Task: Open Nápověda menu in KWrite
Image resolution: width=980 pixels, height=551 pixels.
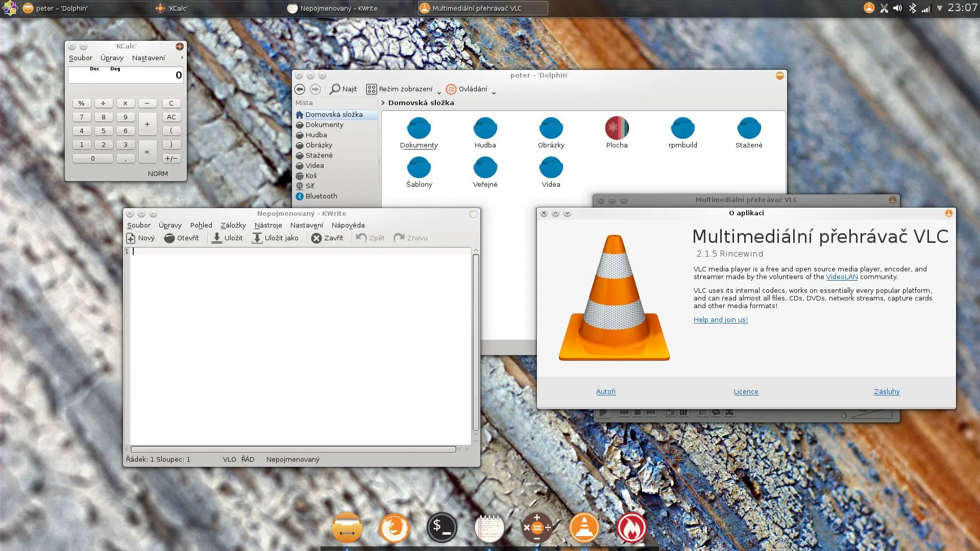Action: [348, 226]
